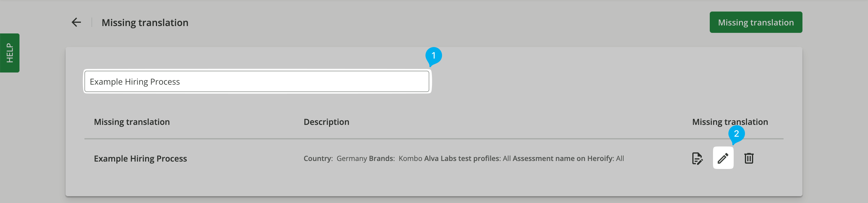Click the blue tooltip marker numbered 2
The image size is (868, 203).
(x=736, y=134)
